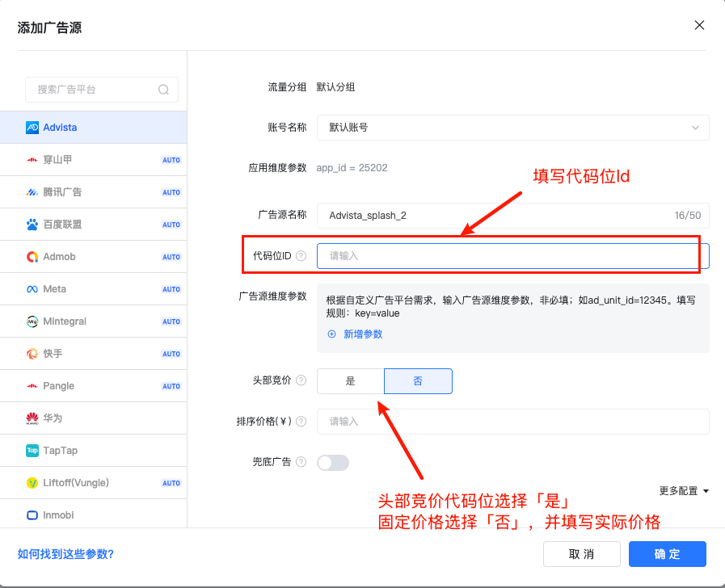Select 是 for 头部竞价
This screenshot has height=588, width=725.
pos(351,381)
